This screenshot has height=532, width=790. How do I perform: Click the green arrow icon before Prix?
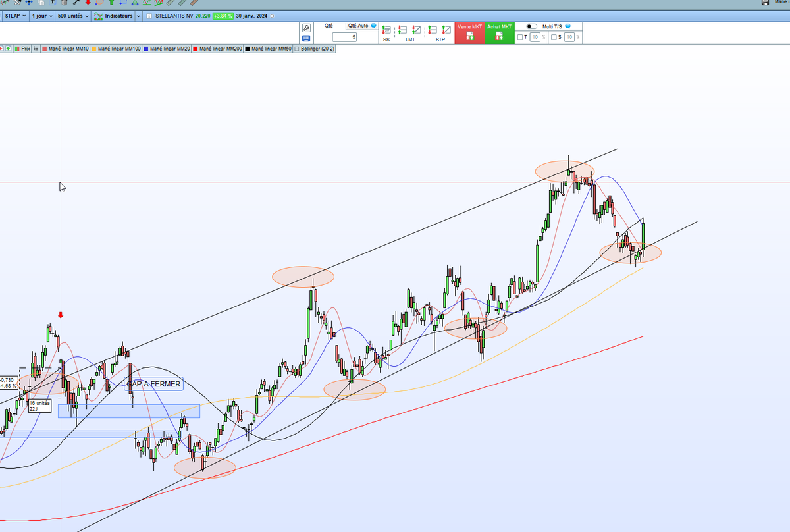tap(8, 49)
